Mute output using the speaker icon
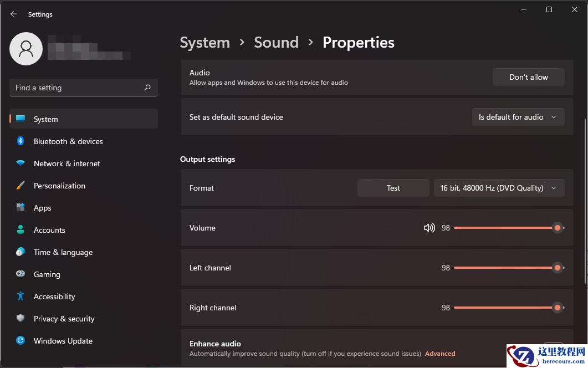588x368 pixels. click(x=430, y=228)
